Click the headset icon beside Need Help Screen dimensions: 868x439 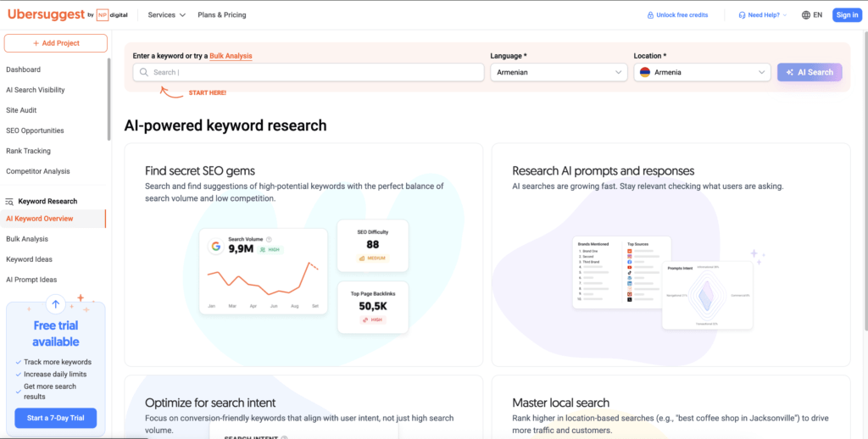pyautogui.click(x=742, y=15)
